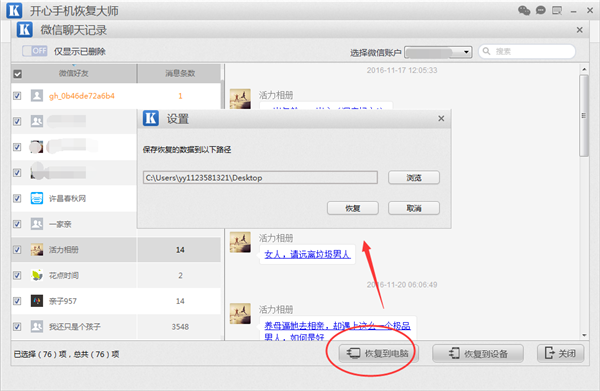Toggle the 仅显示已删除 OFF switch
The height and width of the screenshot is (391, 600).
point(35,51)
